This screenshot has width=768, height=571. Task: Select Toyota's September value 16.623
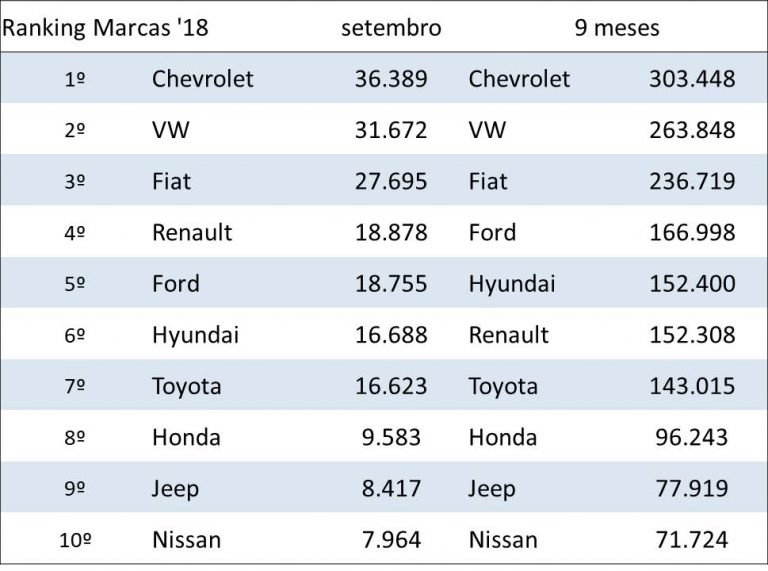point(391,386)
